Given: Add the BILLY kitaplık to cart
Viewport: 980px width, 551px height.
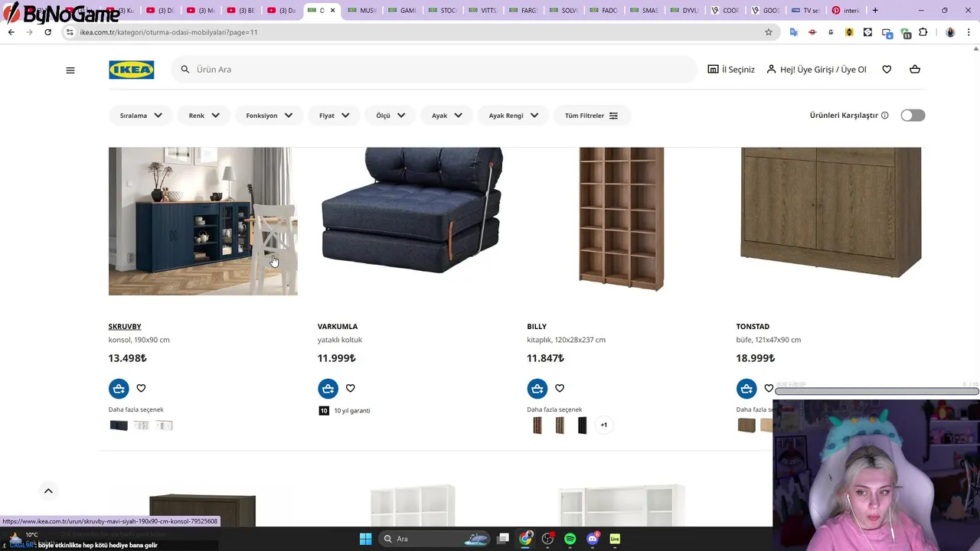Looking at the screenshot, I should click(x=537, y=389).
